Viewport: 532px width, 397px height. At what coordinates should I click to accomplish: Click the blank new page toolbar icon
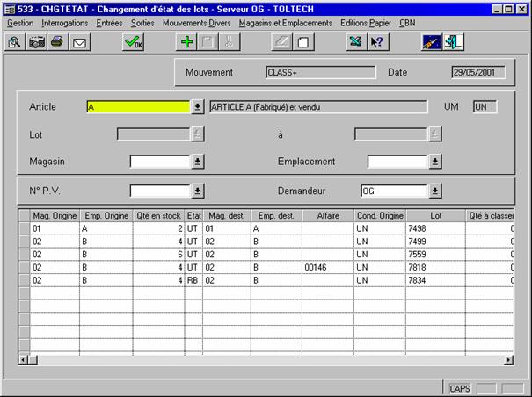(302, 42)
